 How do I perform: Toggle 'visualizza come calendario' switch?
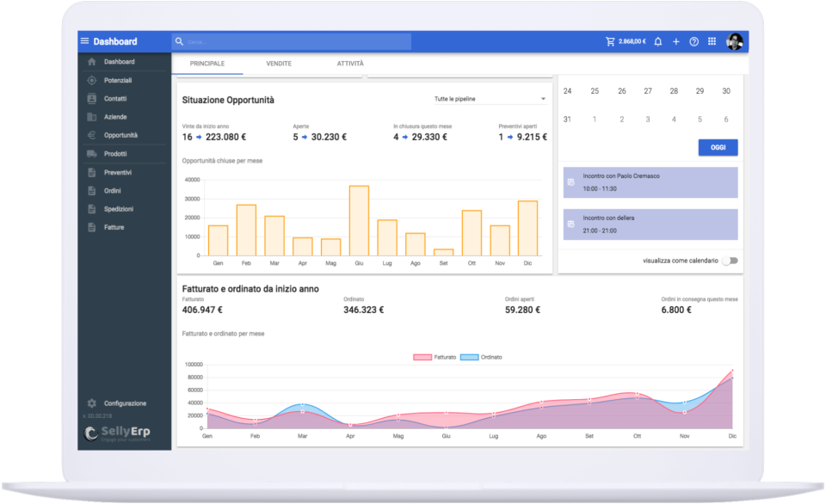tap(731, 260)
